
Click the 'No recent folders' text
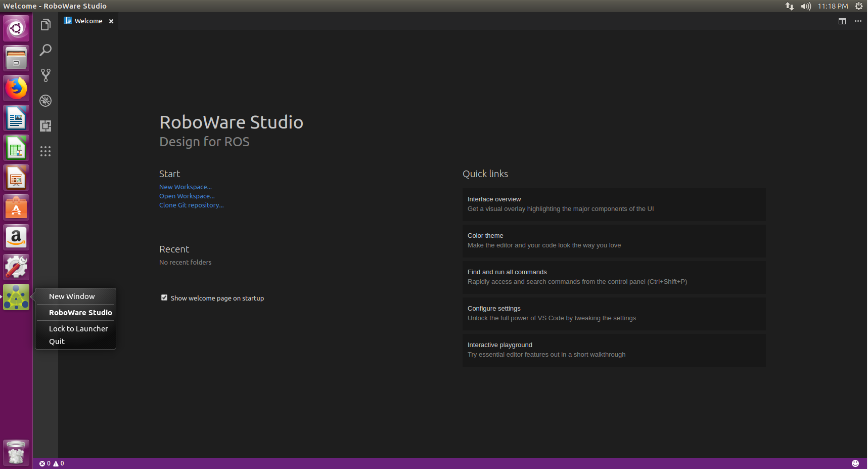(186, 263)
